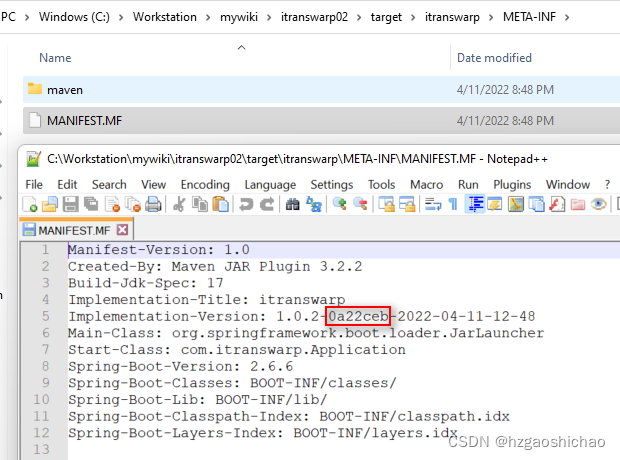This screenshot has width=620, height=460.
Task: Click the Cut scissors icon
Action: click(x=179, y=204)
